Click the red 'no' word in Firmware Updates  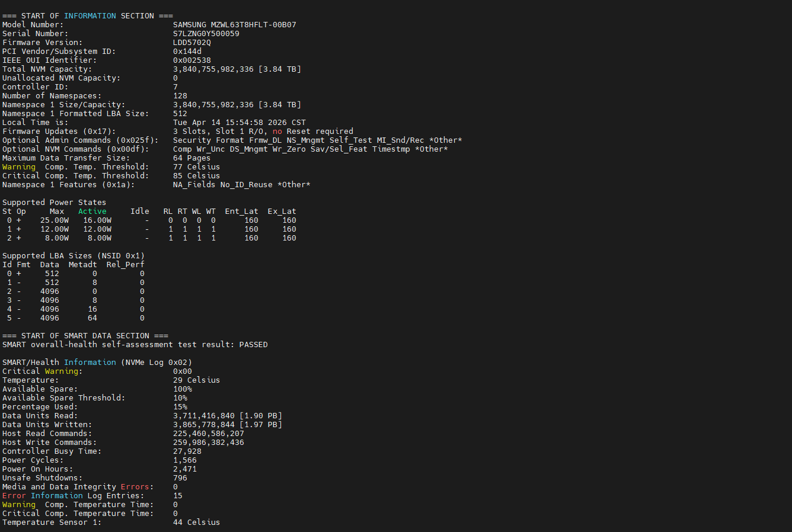click(277, 132)
